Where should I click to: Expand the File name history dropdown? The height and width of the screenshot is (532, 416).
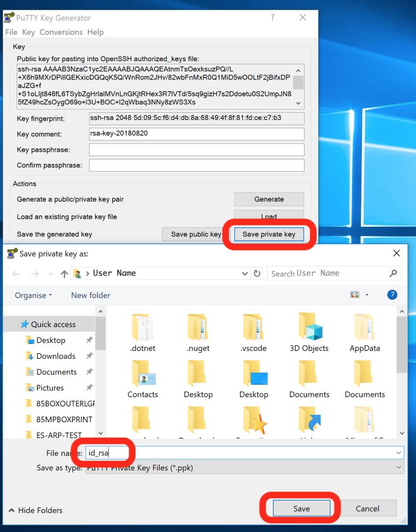399,453
